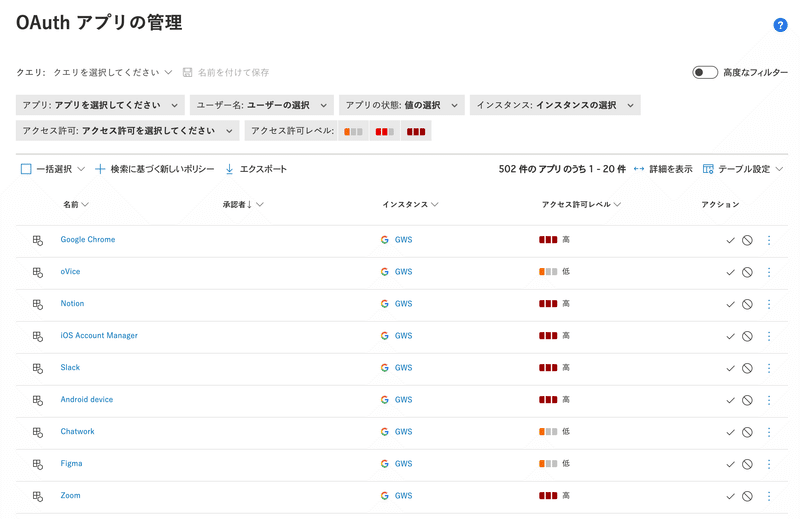Open the more actions menu for Chatwork
Viewport: 800px width, 519px height.
769,432
